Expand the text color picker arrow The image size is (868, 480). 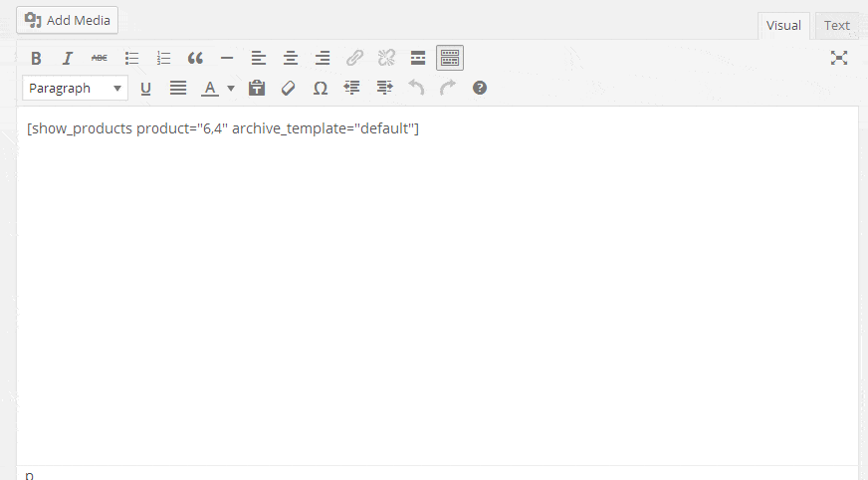[x=231, y=88]
